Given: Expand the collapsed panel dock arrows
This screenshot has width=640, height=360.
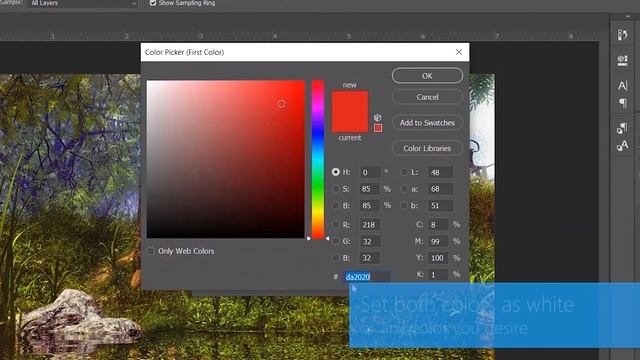Looking at the screenshot, I should click(628, 16).
